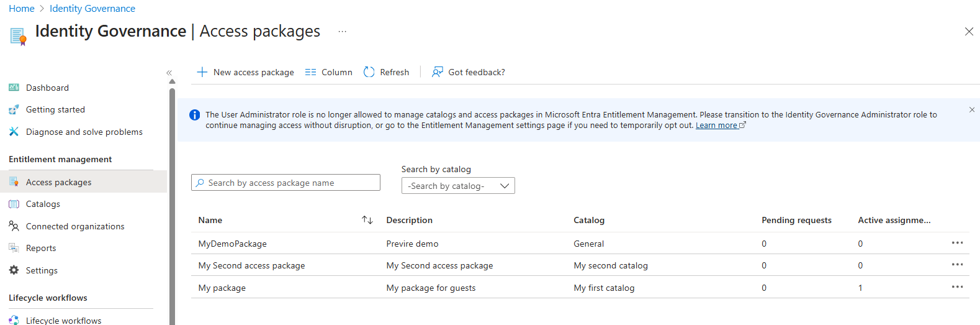Open ellipsis menu for My Second access package
Viewport: 980px width, 325px height.
click(x=957, y=265)
